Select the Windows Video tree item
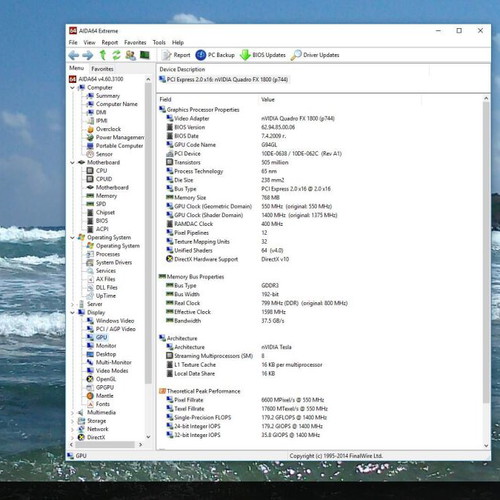Image resolution: width=500 pixels, height=500 pixels. [115, 321]
